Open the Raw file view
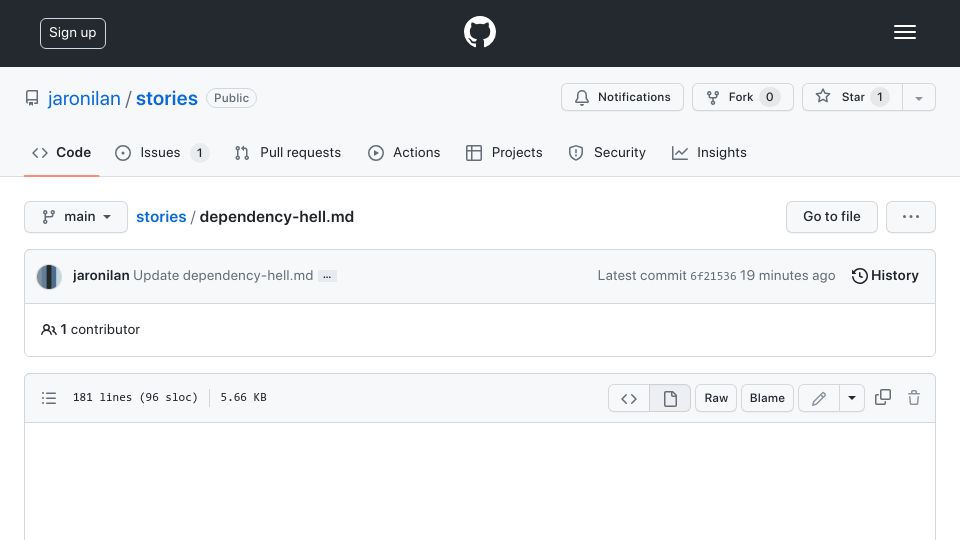This screenshot has width=960, height=540. [716, 399]
